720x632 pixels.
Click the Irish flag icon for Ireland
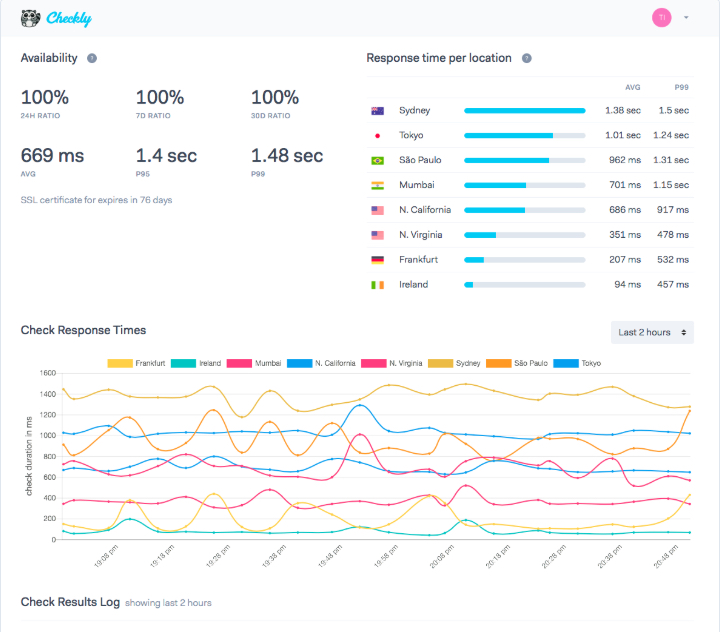(377, 285)
